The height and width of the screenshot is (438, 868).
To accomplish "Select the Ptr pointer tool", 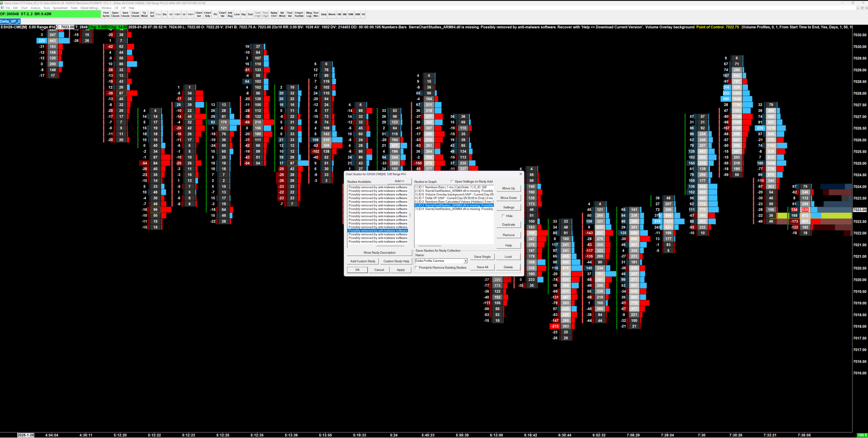I will pos(215,14).
